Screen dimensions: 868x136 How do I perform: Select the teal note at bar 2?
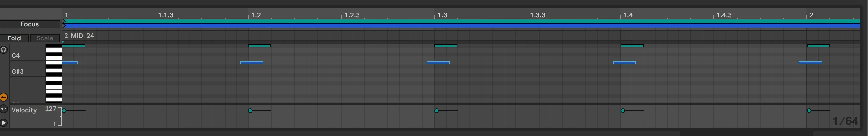click(x=819, y=46)
